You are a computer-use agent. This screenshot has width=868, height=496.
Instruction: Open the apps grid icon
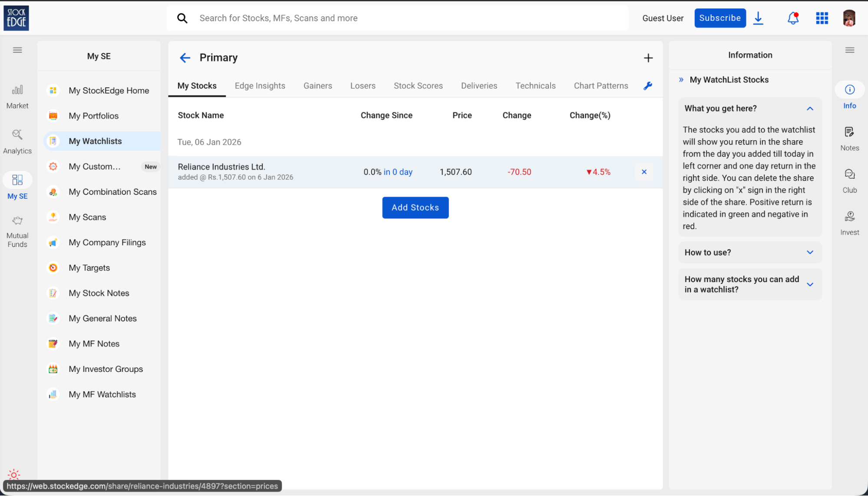822,18
